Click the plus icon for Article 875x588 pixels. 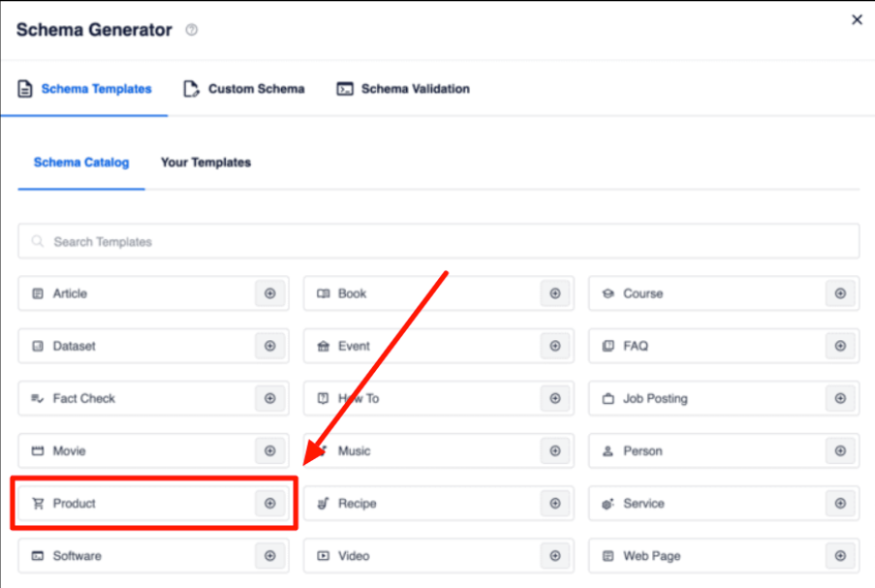(x=270, y=294)
